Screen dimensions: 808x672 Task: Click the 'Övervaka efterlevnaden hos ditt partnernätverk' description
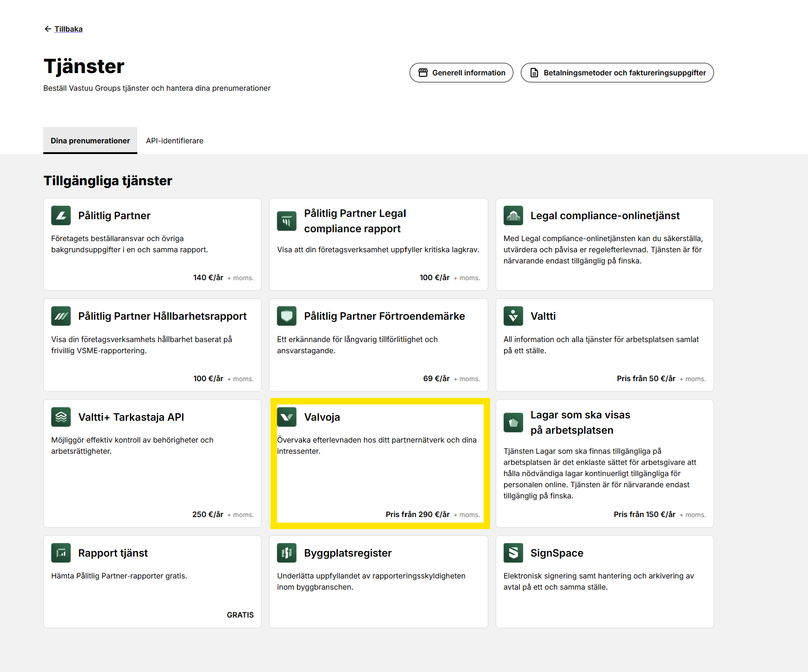(x=377, y=445)
